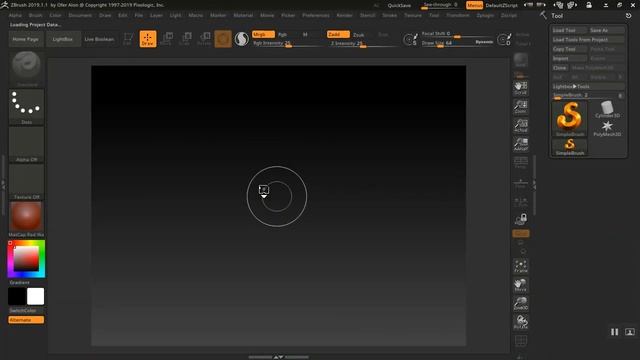Select the small SimpleBrush tool thumbnail
Screen dimensions: 640x360
tap(570, 147)
